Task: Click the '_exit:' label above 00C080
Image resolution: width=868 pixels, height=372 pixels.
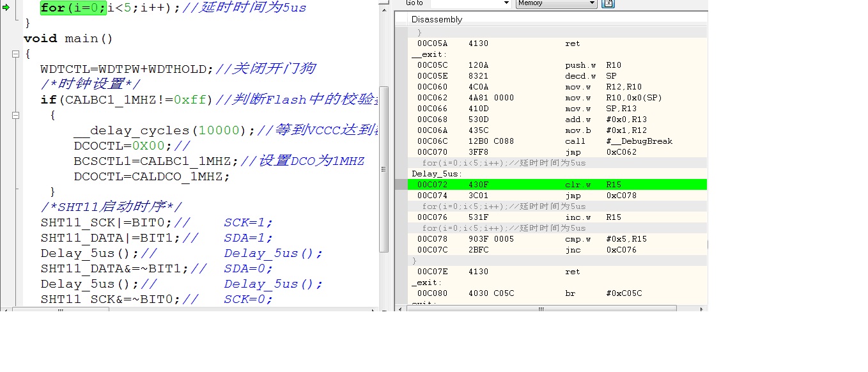Action: (426, 283)
